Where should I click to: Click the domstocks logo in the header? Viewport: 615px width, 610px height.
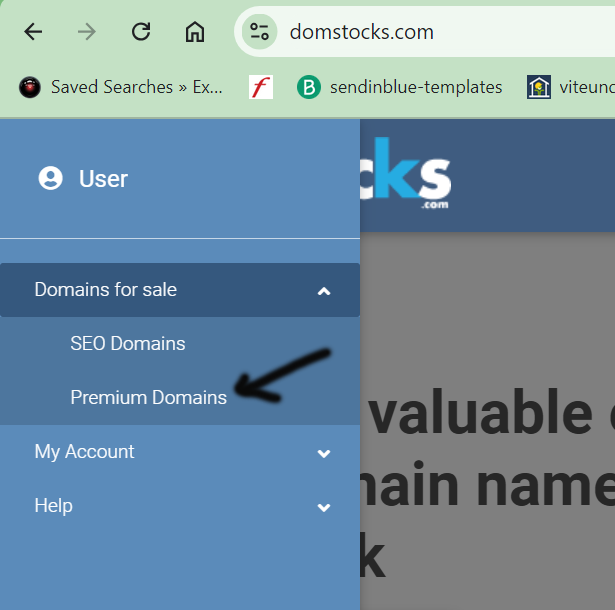tap(407, 176)
